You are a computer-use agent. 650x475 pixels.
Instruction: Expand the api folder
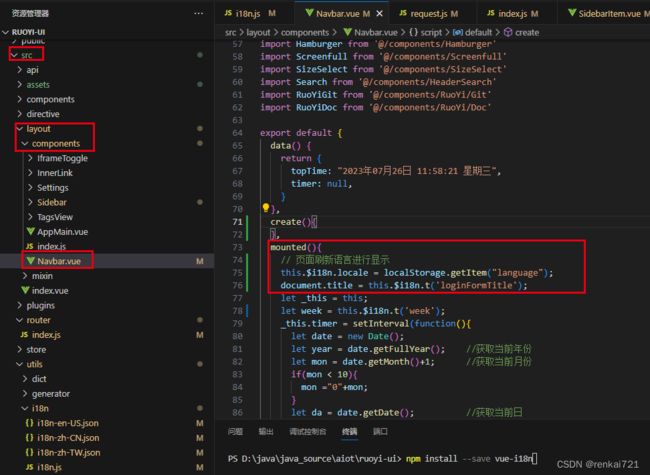point(19,70)
